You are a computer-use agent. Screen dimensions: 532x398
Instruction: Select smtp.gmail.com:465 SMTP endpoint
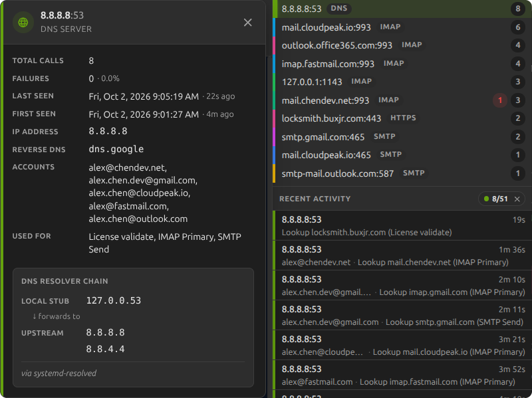point(402,137)
